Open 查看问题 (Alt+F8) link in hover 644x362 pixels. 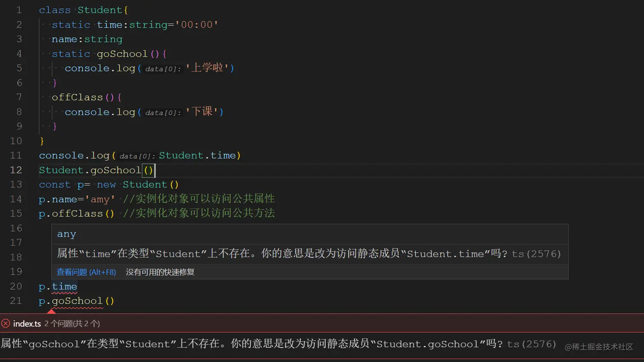pos(86,272)
